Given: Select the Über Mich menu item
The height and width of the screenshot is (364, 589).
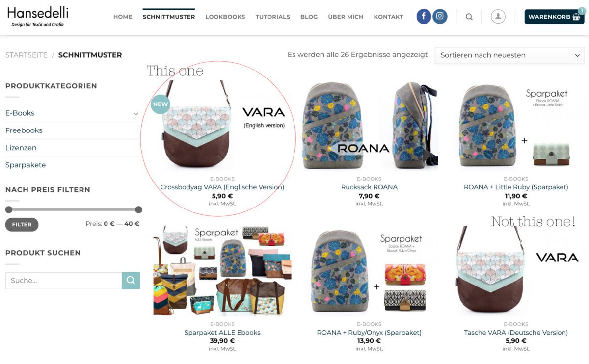Looking at the screenshot, I should coord(346,17).
